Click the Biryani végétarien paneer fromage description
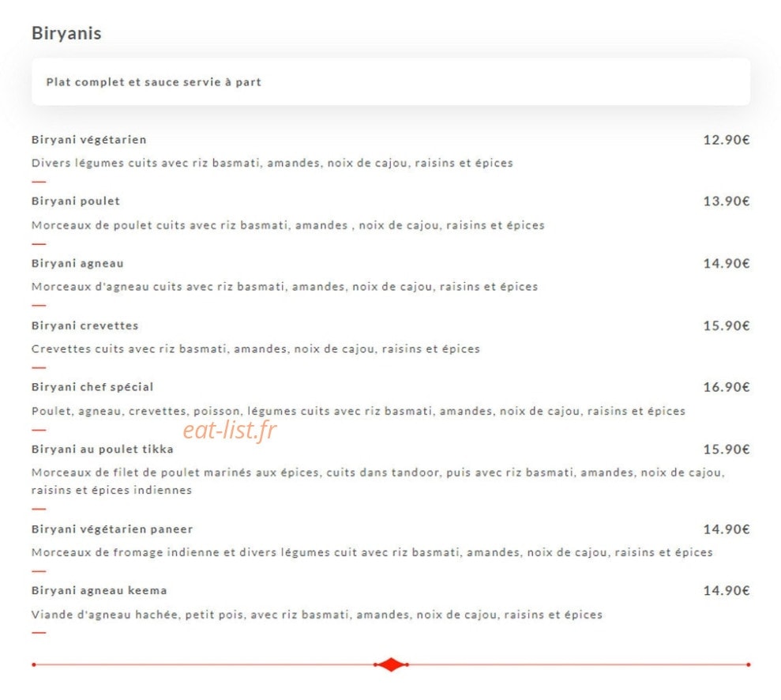Image resolution: width=781 pixels, height=700 pixels. tap(372, 552)
